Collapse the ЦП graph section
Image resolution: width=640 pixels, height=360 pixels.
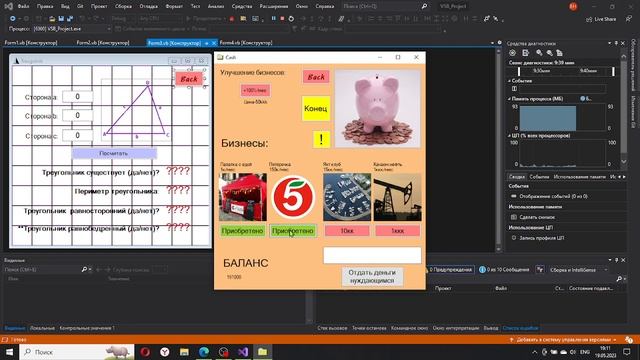[x=509, y=136]
